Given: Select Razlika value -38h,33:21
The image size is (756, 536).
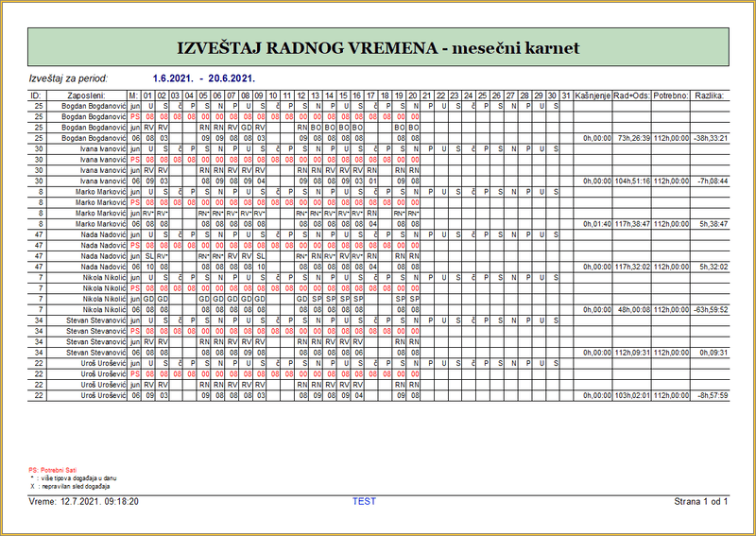Looking at the screenshot, I should 710,138.
